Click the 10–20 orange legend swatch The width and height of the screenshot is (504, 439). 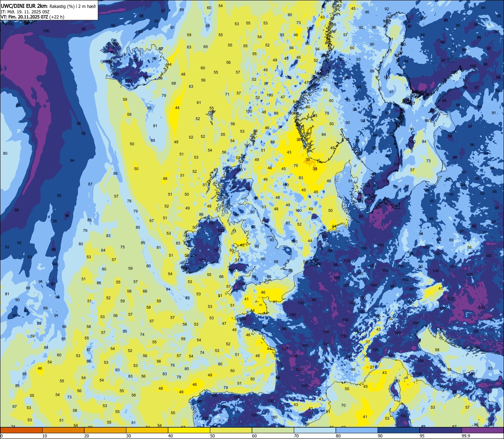tap(63, 430)
